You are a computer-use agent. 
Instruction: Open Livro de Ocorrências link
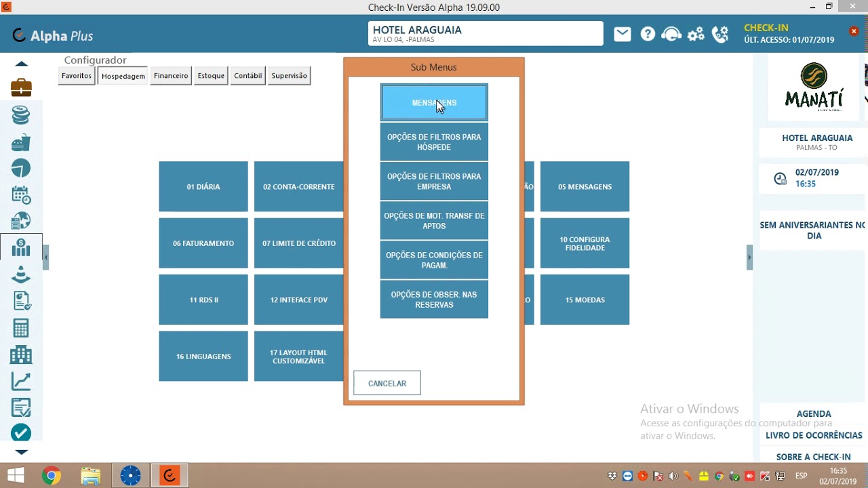tap(814, 435)
